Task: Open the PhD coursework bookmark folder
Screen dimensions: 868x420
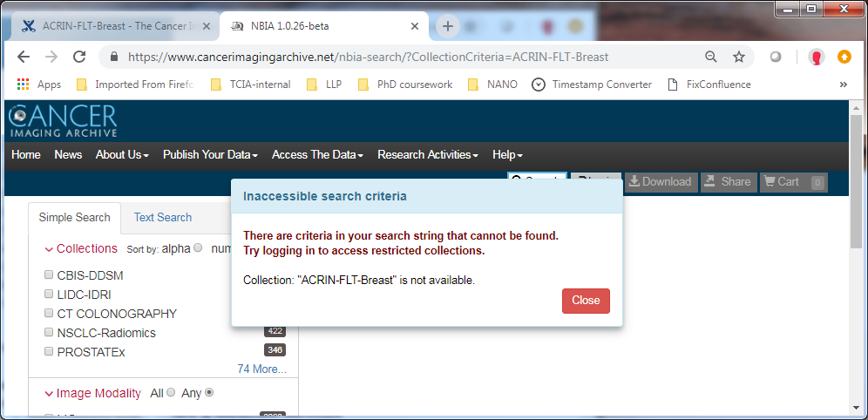Action: pyautogui.click(x=405, y=85)
